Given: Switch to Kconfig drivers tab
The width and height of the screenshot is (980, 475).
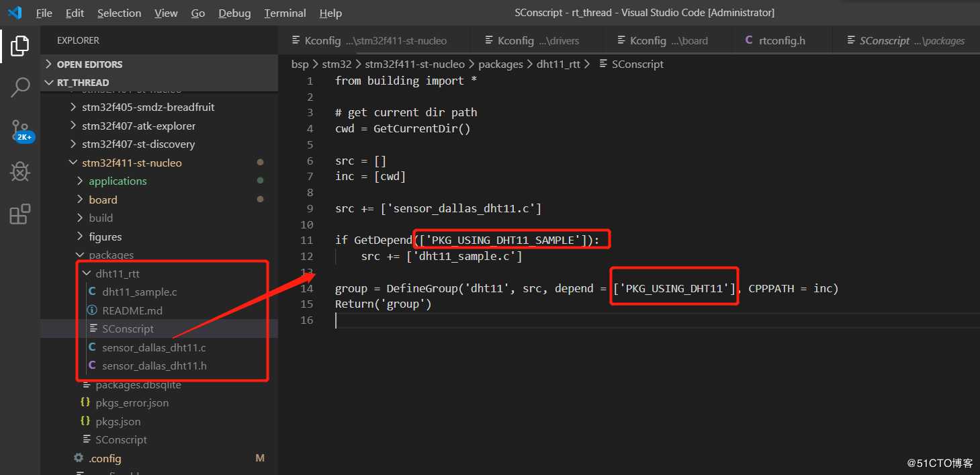Looking at the screenshot, I should click(x=538, y=40).
